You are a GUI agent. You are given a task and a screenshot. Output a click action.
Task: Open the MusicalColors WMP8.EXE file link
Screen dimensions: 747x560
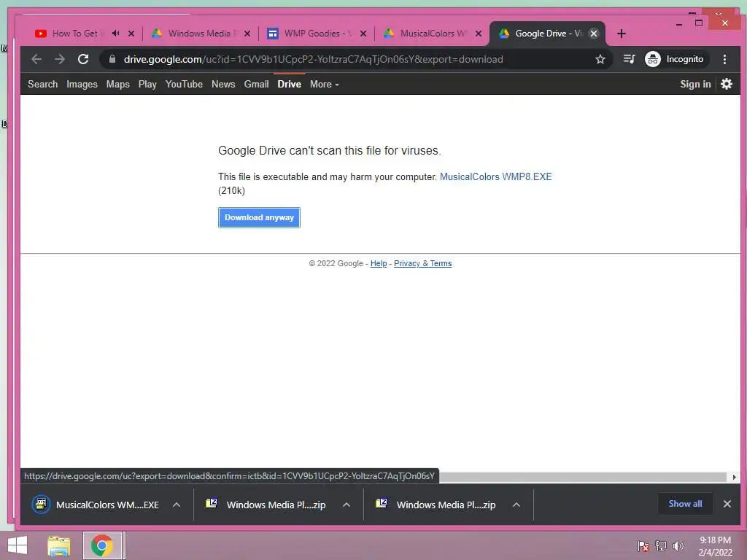click(495, 176)
